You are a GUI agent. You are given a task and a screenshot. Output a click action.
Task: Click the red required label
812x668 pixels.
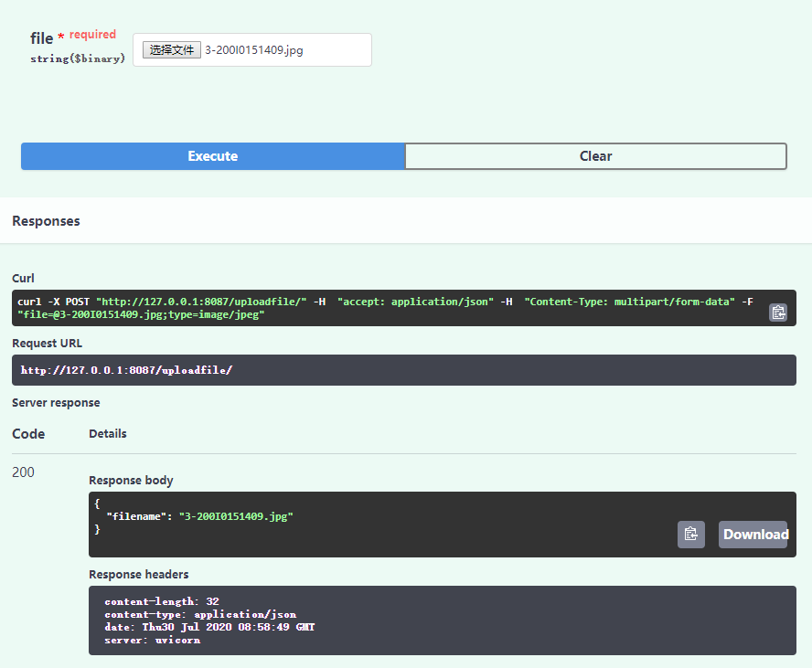[x=92, y=33]
